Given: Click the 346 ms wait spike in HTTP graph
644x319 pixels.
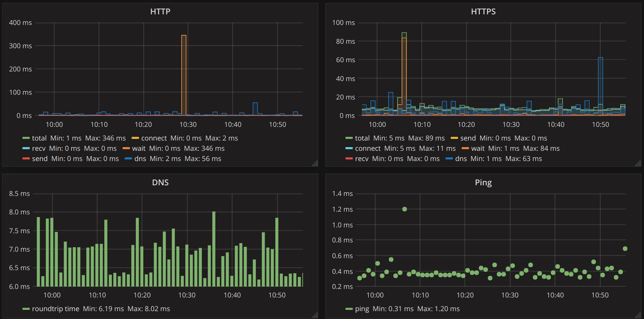Looking at the screenshot, I should pyautogui.click(x=184, y=75).
